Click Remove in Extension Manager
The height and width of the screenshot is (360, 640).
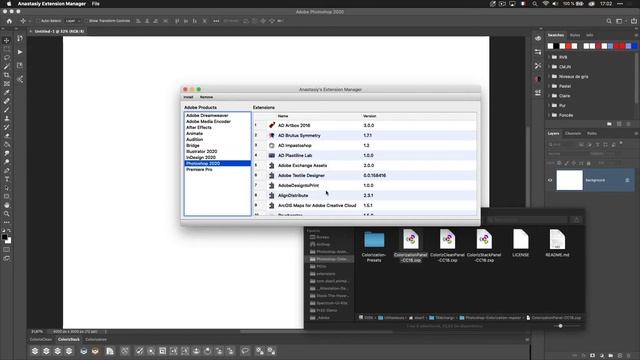tap(206, 97)
